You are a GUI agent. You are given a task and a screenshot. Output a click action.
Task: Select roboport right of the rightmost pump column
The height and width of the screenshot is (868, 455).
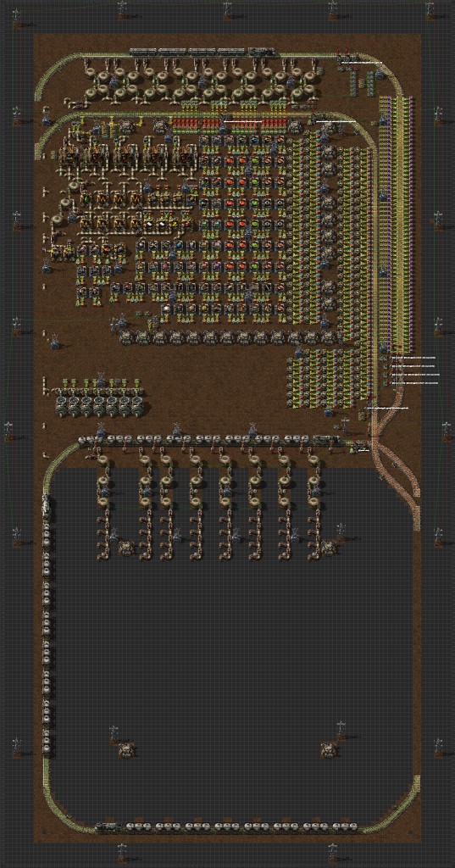click(x=330, y=548)
